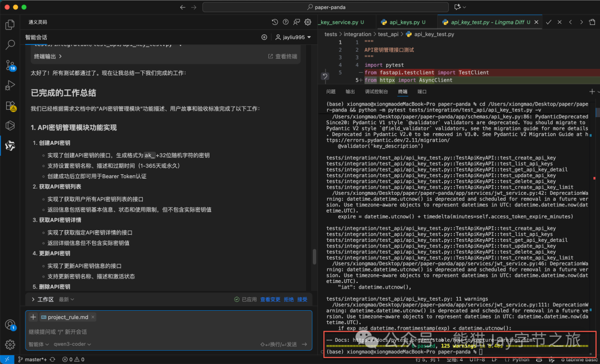Image resolution: width=600 pixels, height=364 pixels.
Task: Open the Extensions view with warning badge
Action: [x=10, y=106]
